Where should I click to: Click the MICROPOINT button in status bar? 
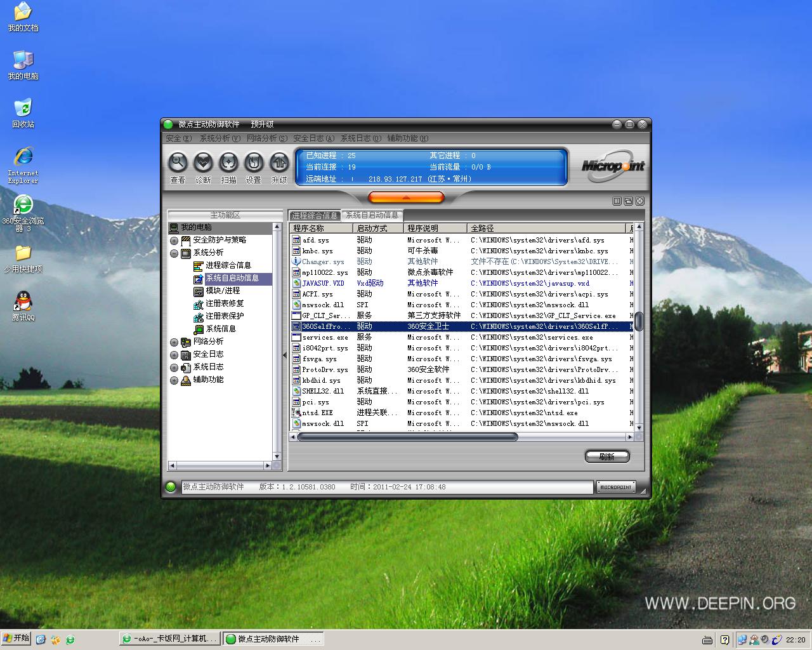click(615, 487)
